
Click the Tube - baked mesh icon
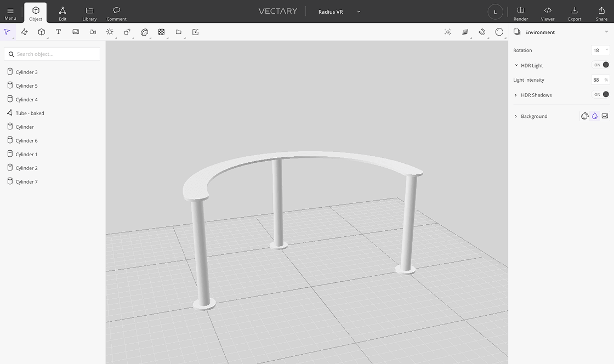pos(10,113)
